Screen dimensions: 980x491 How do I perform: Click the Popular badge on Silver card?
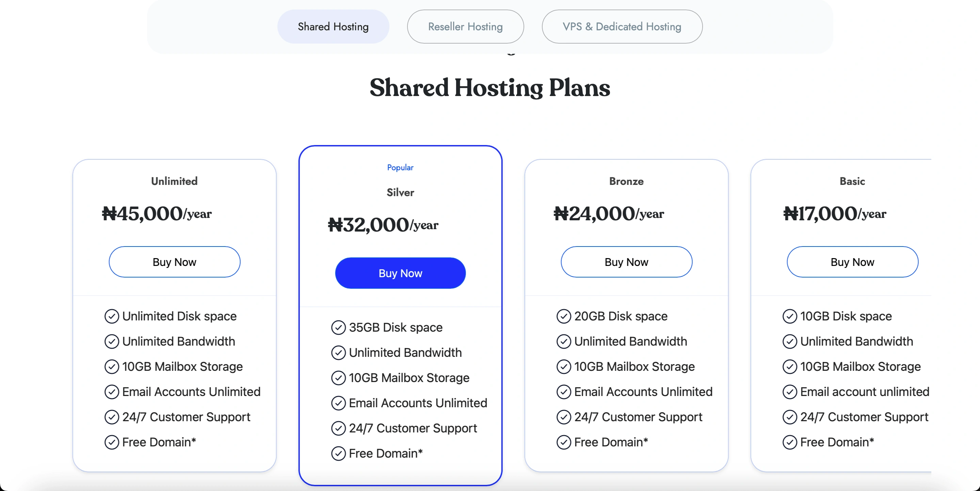[x=400, y=168]
